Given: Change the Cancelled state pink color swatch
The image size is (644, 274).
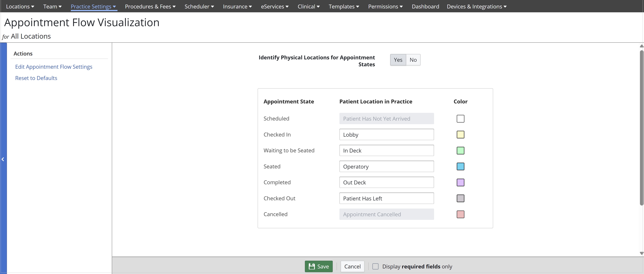Looking at the screenshot, I should pyautogui.click(x=460, y=214).
